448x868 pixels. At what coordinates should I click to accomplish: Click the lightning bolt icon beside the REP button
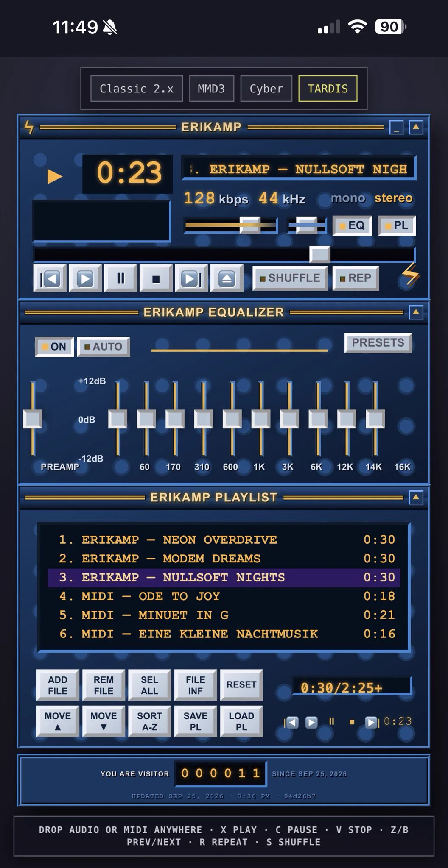pos(410,274)
